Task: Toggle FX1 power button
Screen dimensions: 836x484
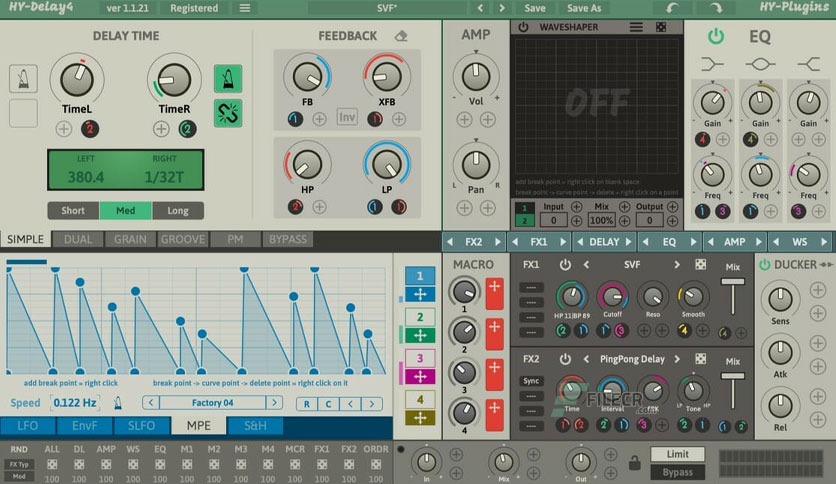Action: [x=565, y=264]
